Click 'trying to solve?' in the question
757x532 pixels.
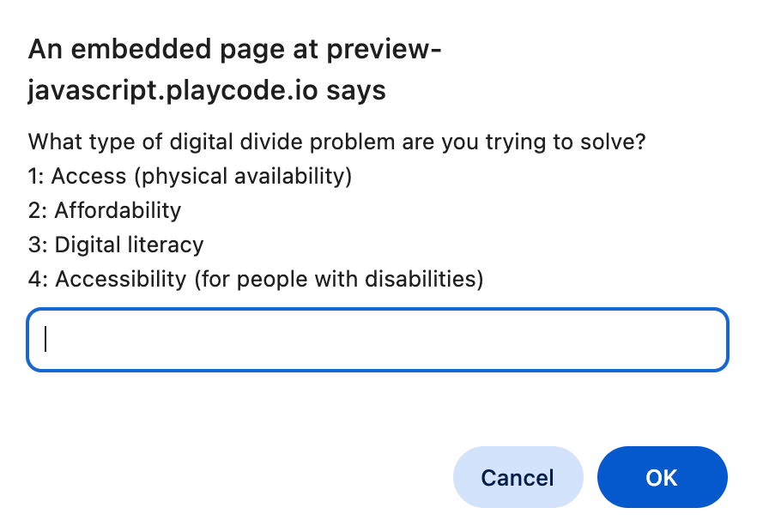(566, 142)
